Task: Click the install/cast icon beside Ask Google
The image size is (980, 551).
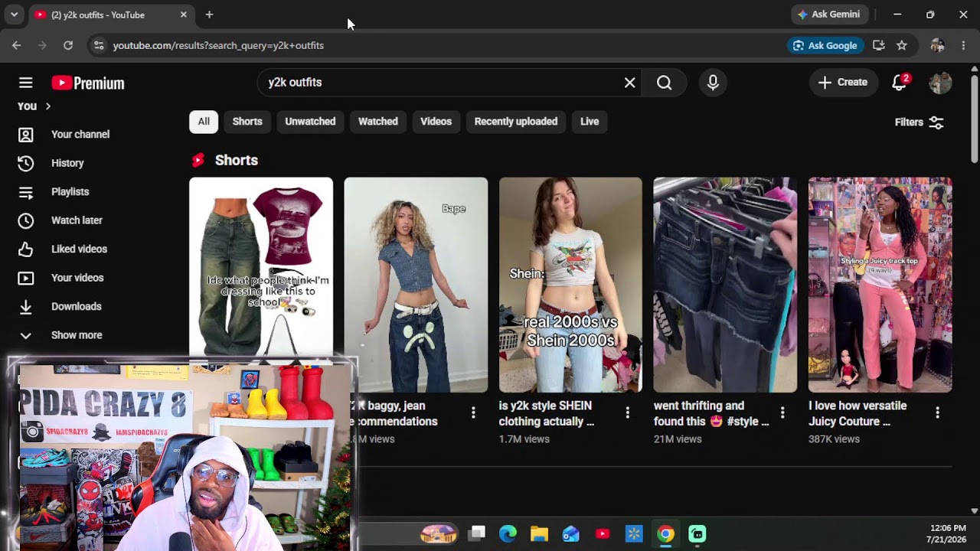Action: 879,45
